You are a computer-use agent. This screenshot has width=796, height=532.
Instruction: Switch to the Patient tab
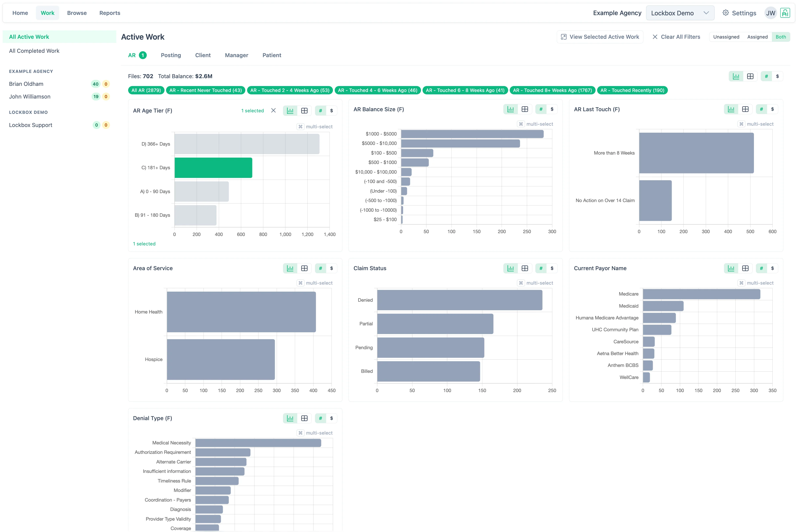[272, 55]
